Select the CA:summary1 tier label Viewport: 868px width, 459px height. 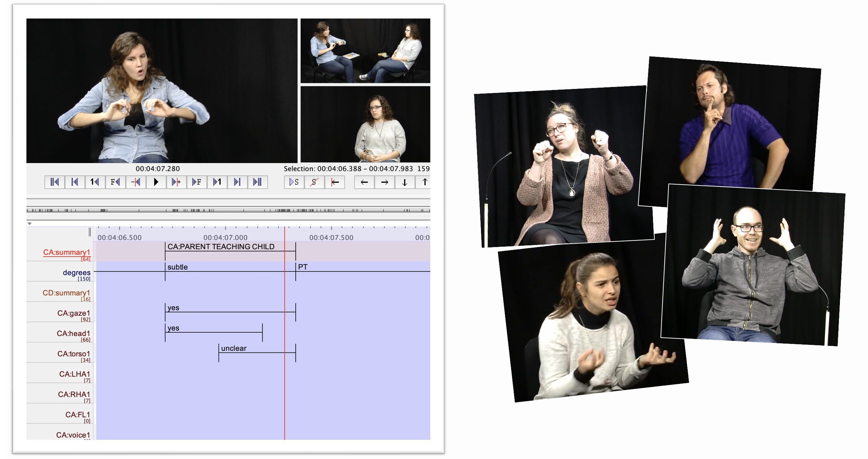[x=66, y=252]
